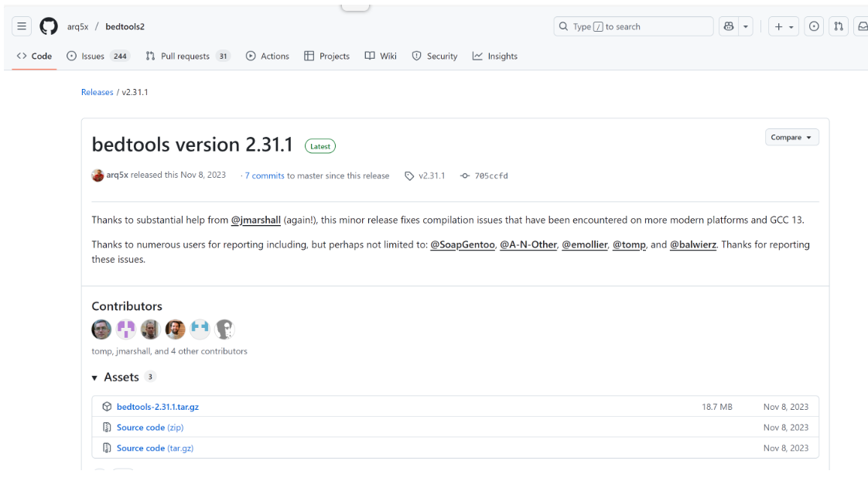The width and height of the screenshot is (868, 481).
Task: Click the Issues count badge 244
Action: (x=120, y=56)
